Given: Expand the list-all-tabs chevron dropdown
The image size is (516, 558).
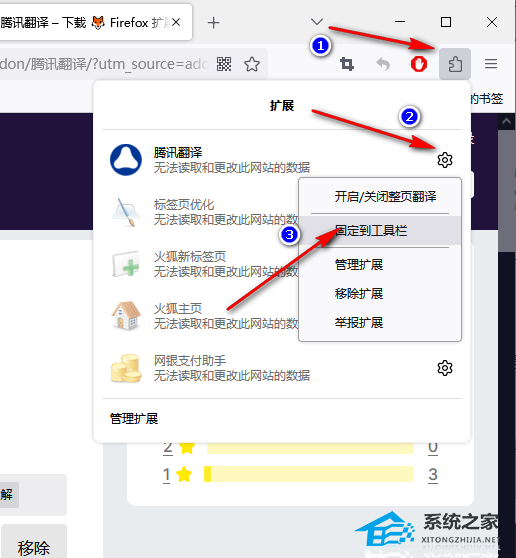Looking at the screenshot, I should pos(317,22).
